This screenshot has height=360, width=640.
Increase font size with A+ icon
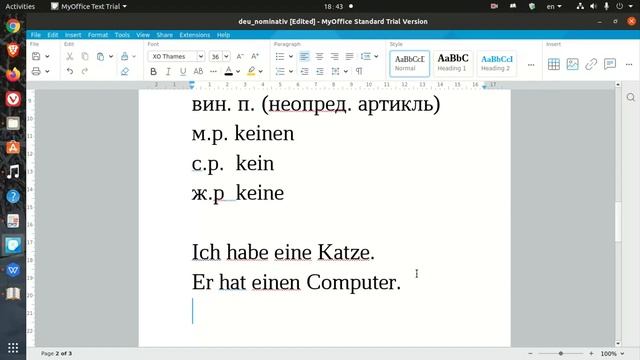click(255, 56)
